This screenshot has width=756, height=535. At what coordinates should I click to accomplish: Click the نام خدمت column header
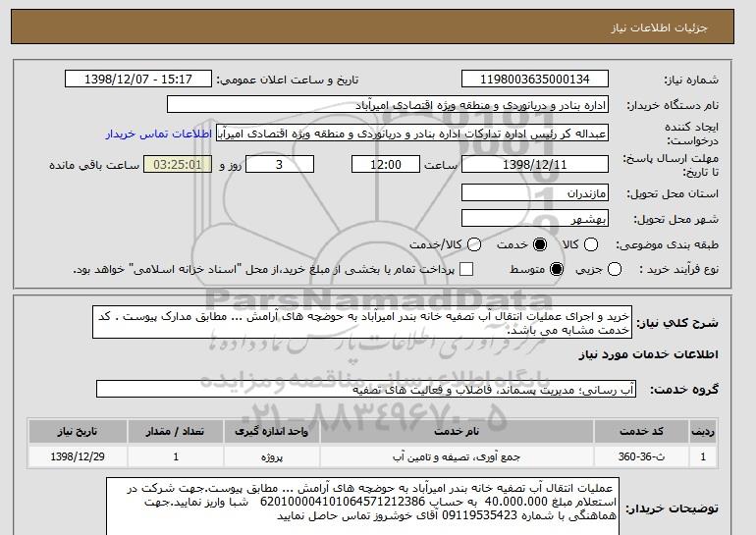click(x=457, y=431)
